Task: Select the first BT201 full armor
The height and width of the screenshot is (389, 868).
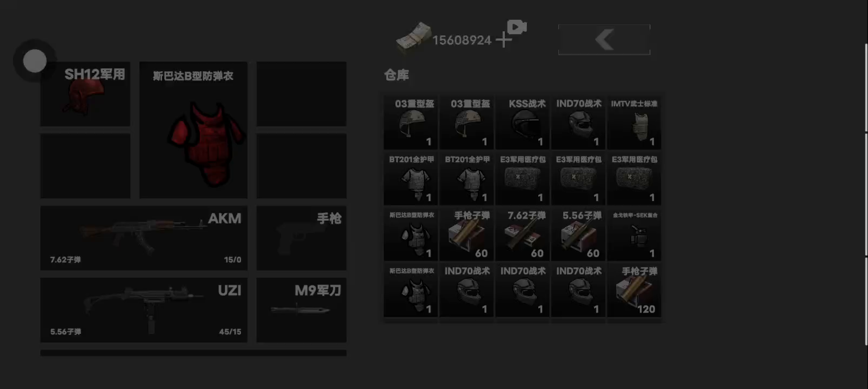Action: 411,178
